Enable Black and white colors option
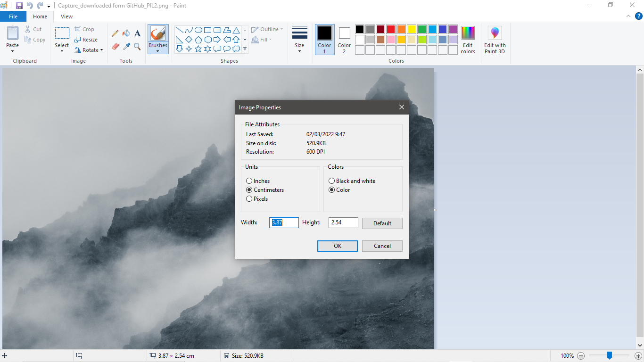 click(331, 181)
